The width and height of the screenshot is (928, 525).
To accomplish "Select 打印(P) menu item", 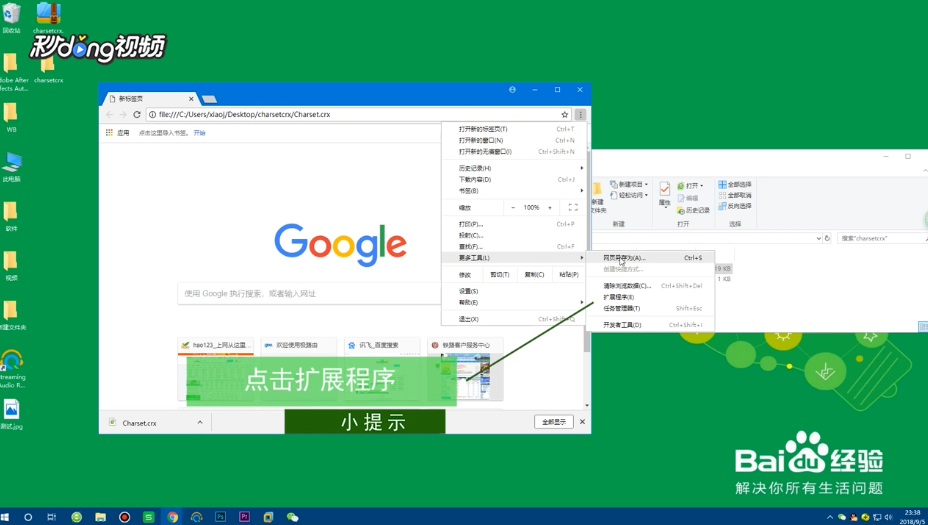I will click(514, 224).
